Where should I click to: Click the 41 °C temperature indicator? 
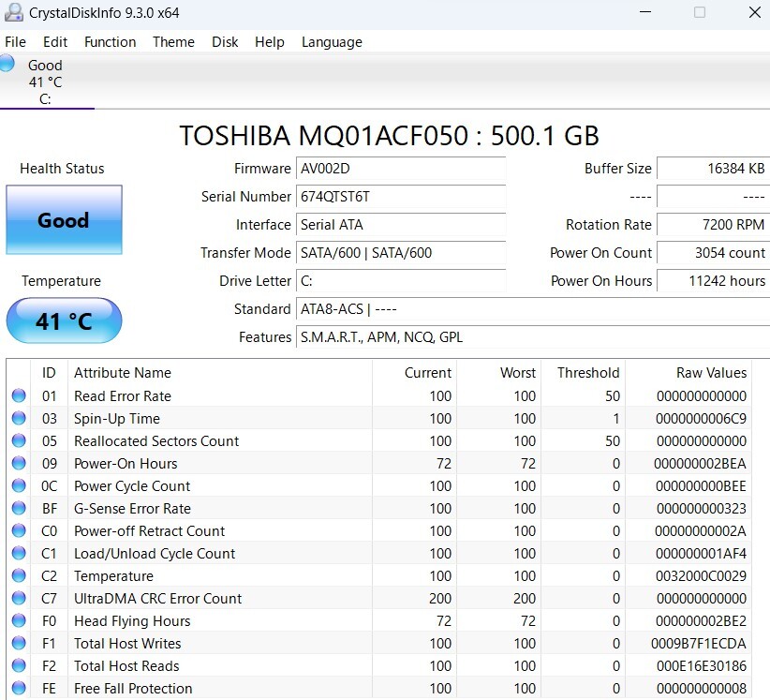pos(64,320)
